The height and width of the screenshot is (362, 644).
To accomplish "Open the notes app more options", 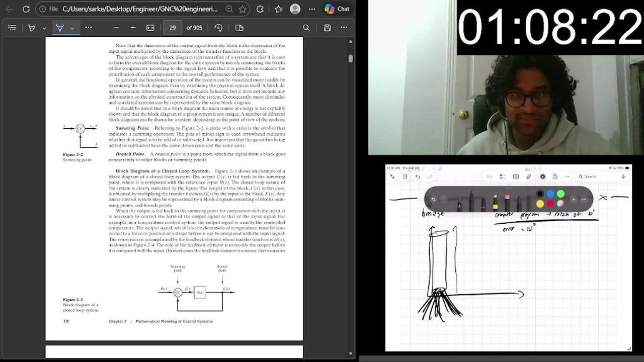I will click(567, 176).
